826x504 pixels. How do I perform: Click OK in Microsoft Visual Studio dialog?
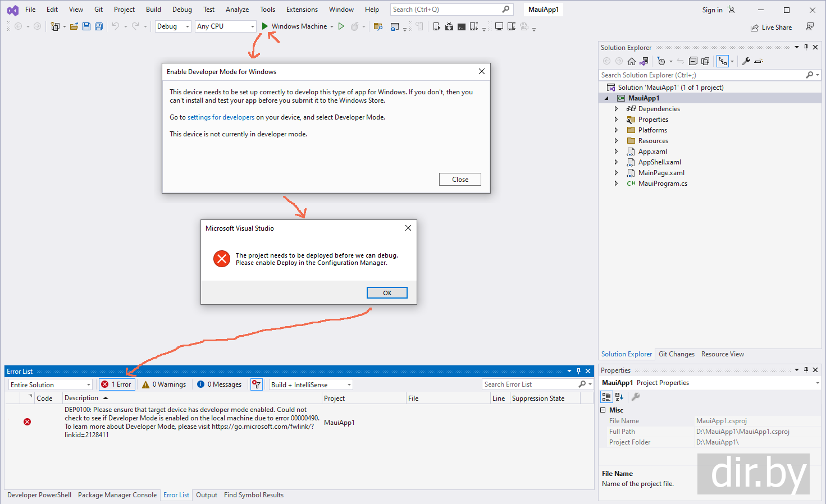(387, 293)
